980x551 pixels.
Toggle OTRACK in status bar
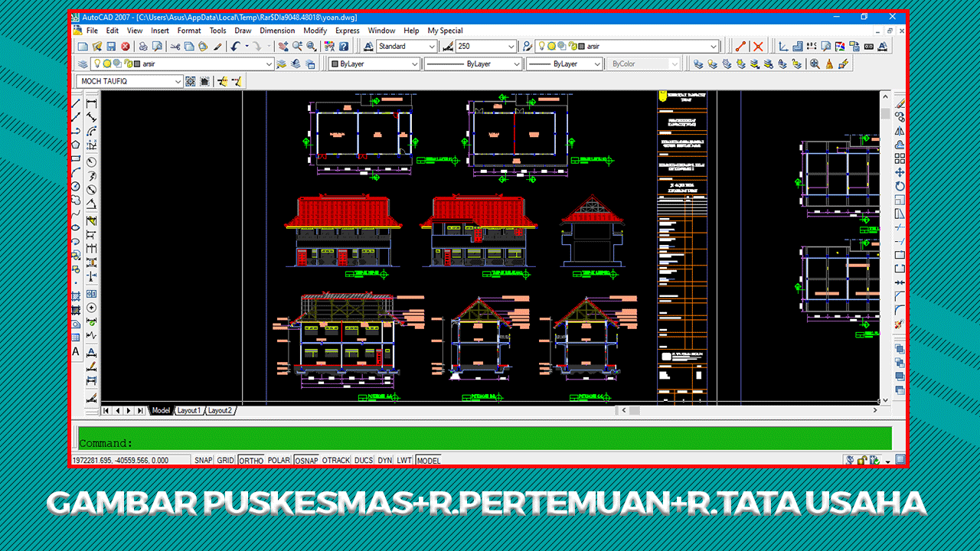pyautogui.click(x=335, y=461)
